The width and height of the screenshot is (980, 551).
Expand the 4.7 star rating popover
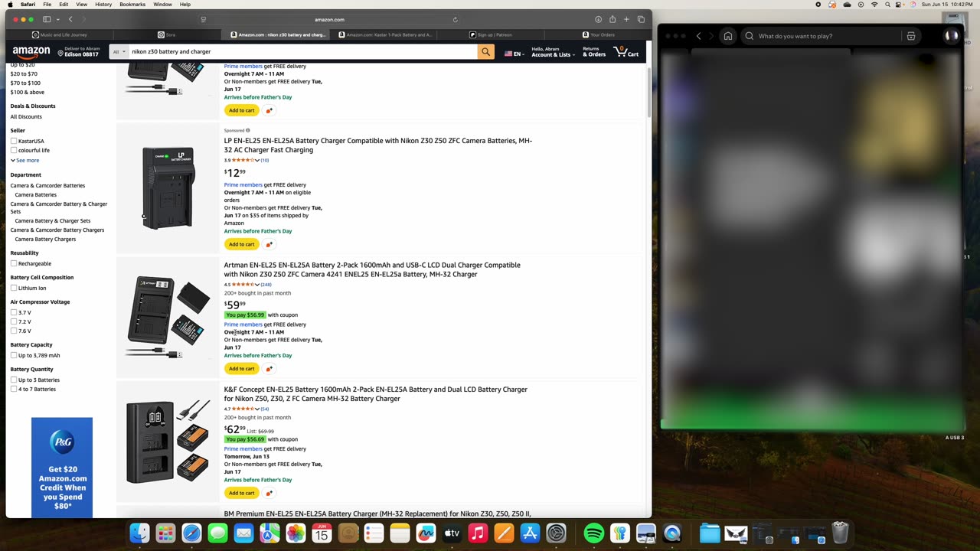point(256,409)
